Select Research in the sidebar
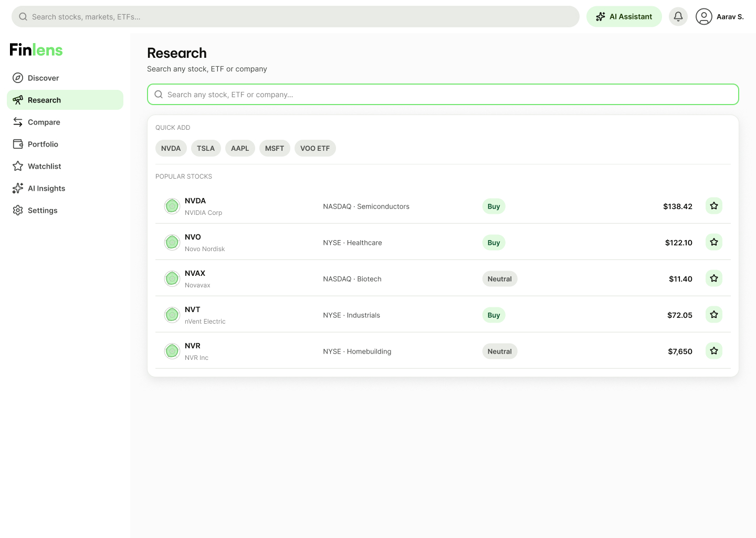The height and width of the screenshot is (538, 756). pos(65,100)
